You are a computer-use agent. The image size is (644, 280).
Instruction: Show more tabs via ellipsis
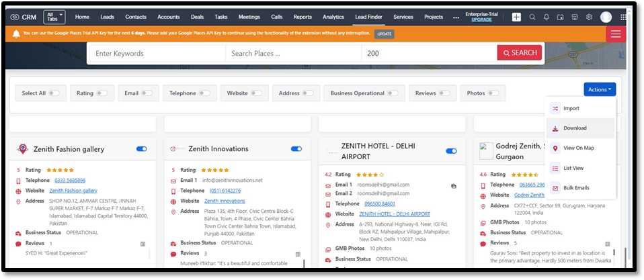456,17
